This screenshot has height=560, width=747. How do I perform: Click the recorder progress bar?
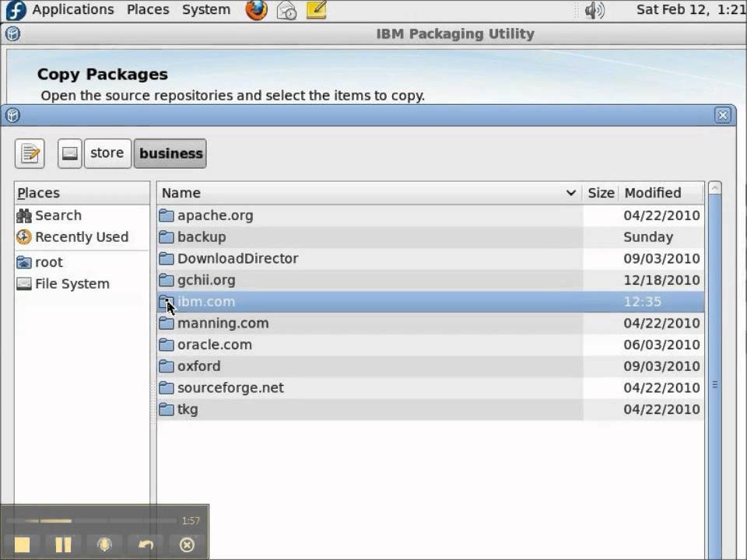click(91, 521)
